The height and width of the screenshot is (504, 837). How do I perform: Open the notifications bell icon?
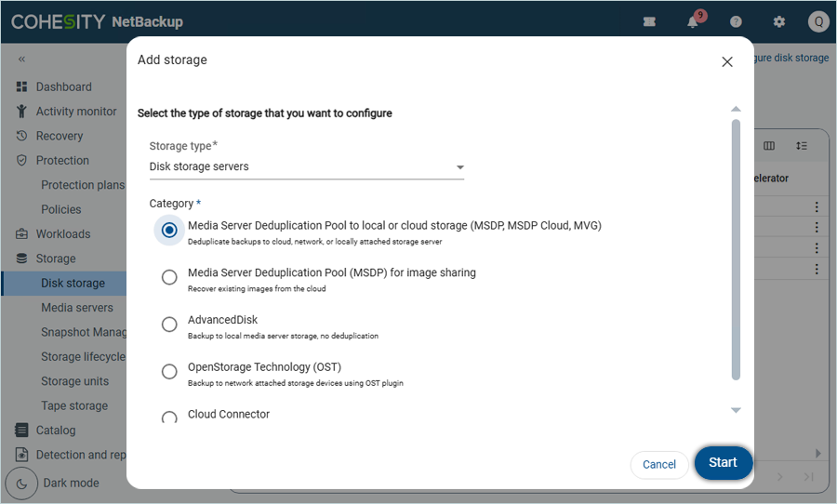[693, 22]
